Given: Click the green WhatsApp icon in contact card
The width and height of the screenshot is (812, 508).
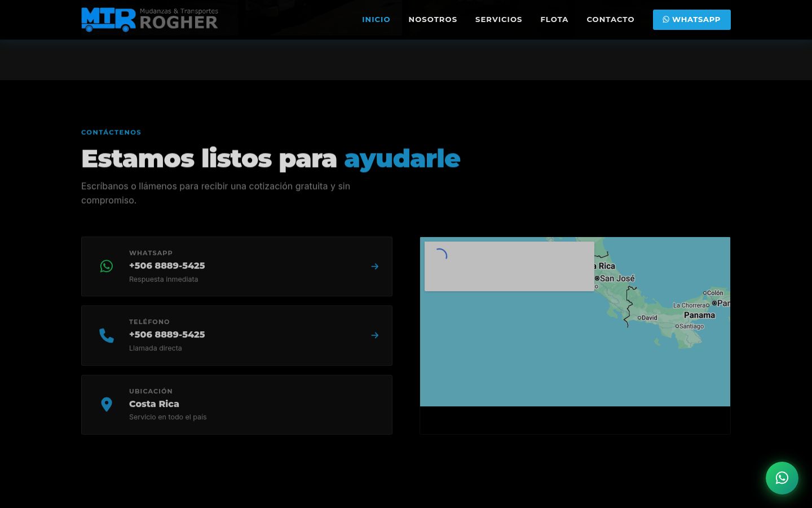Looking at the screenshot, I should [107, 266].
